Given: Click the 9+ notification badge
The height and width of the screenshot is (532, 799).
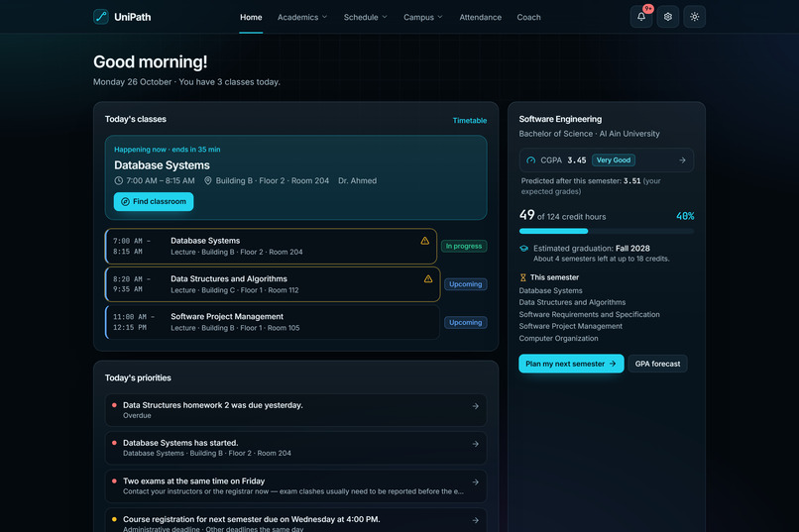Looking at the screenshot, I should click(x=647, y=9).
